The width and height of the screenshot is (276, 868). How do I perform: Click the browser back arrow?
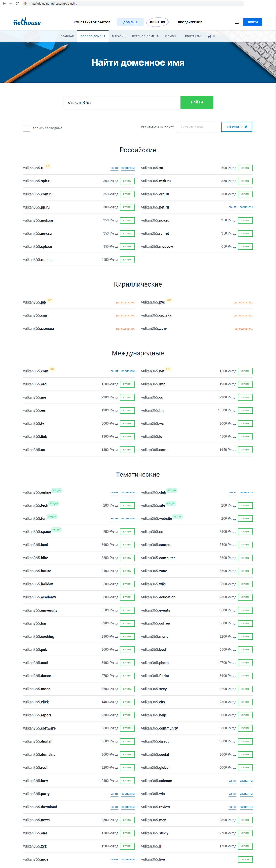(x=4, y=3)
